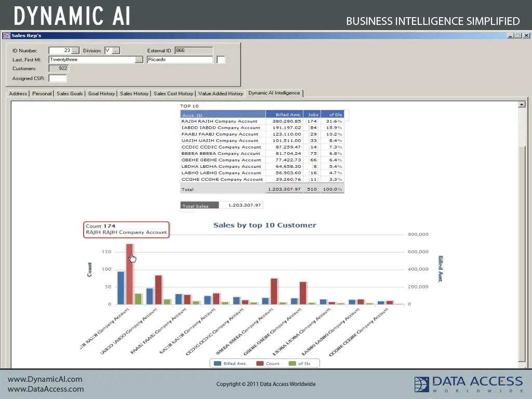Select the LABHG LABHG Company Account row
532x399 pixels.
262,172
